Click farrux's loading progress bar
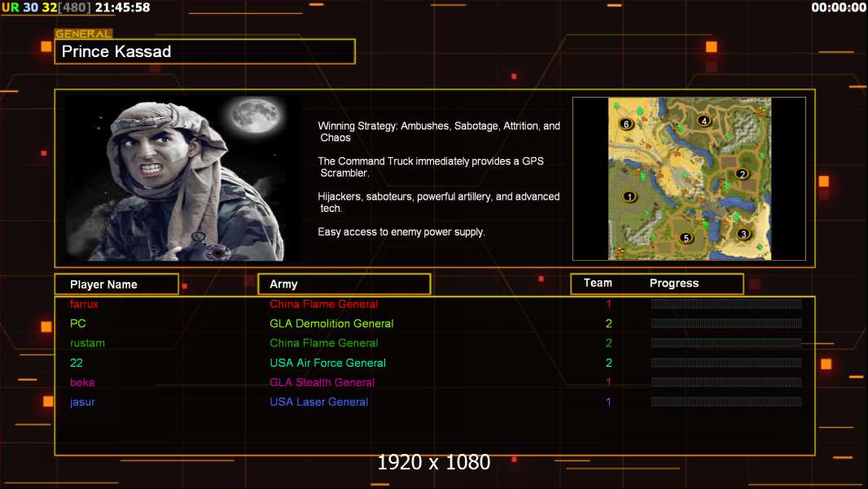This screenshot has width=868, height=489. (x=726, y=303)
